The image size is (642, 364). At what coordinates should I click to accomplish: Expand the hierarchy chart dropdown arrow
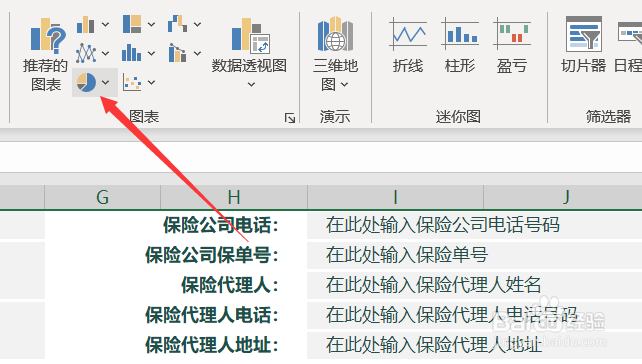pos(151,25)
